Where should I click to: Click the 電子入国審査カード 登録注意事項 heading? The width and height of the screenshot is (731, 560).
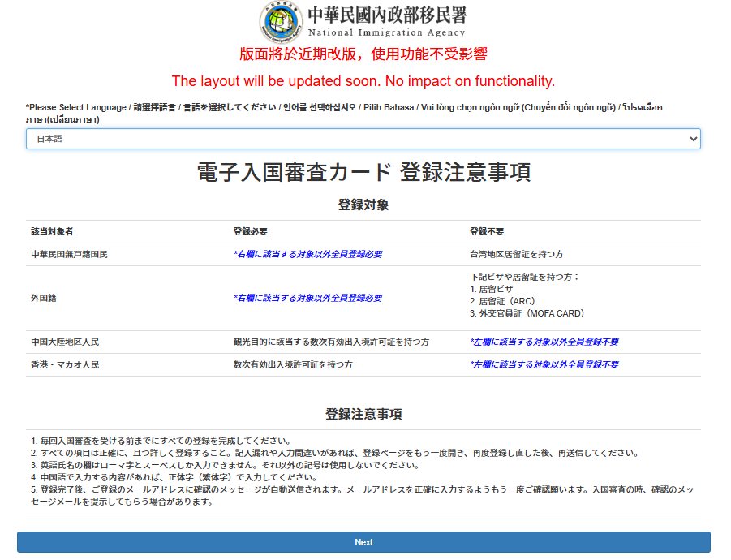pos(363,173)
